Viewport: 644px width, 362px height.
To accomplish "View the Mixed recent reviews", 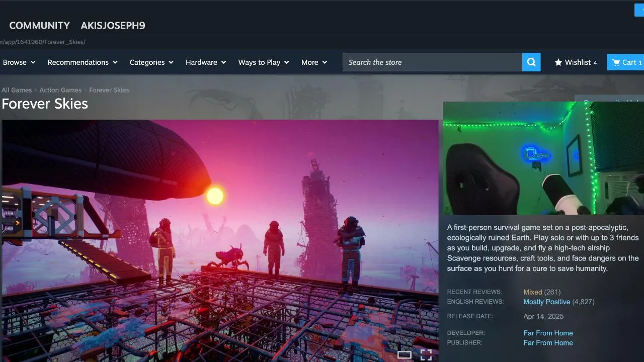I will tap(533, 292).
